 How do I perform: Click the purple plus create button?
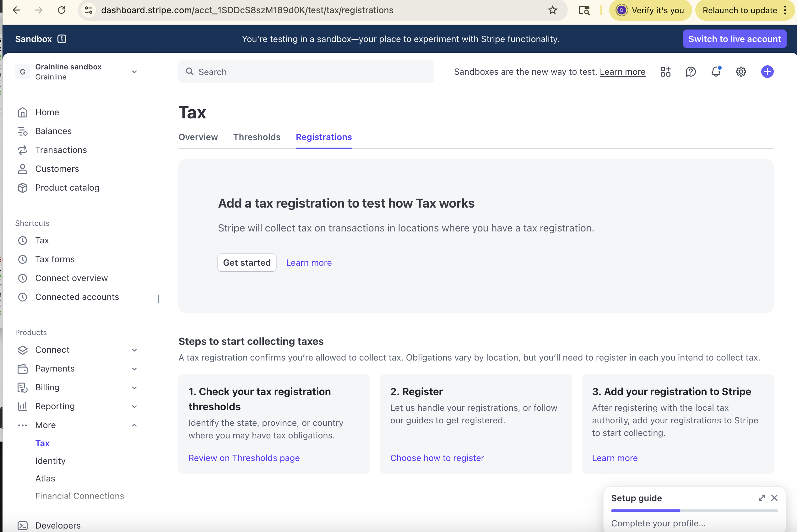click(x=767, y=72)
